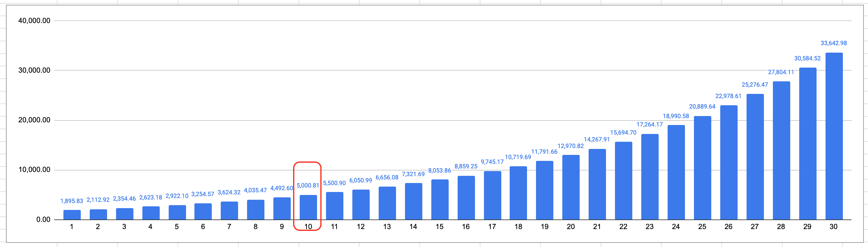868x247 pixels.
Task: Select horizontal axis label 7
Action: [x=229, y=227]
